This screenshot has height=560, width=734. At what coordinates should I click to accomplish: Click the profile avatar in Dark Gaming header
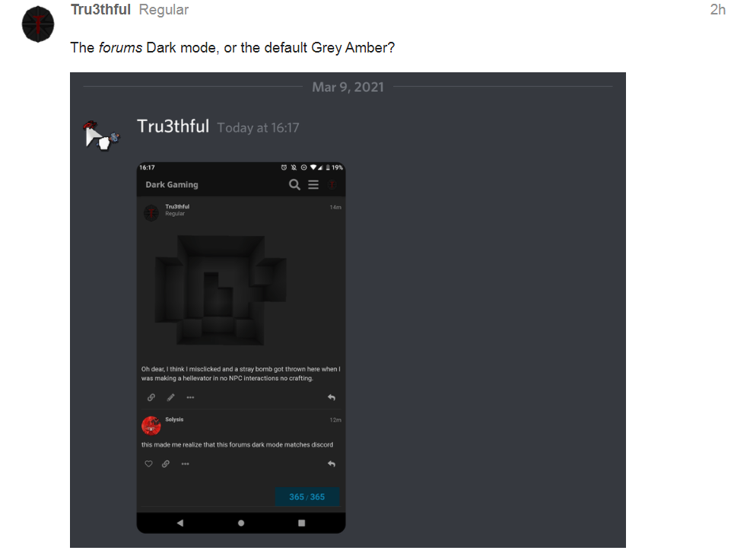[x=332, y=184]
